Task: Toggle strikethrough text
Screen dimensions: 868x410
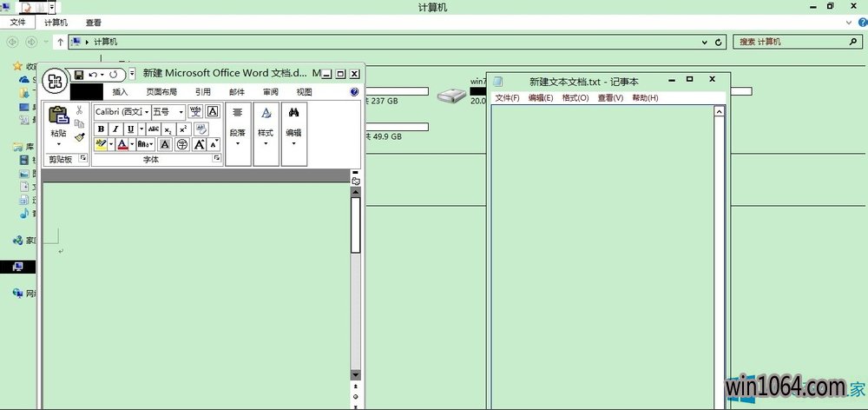Action: [154, 129]
